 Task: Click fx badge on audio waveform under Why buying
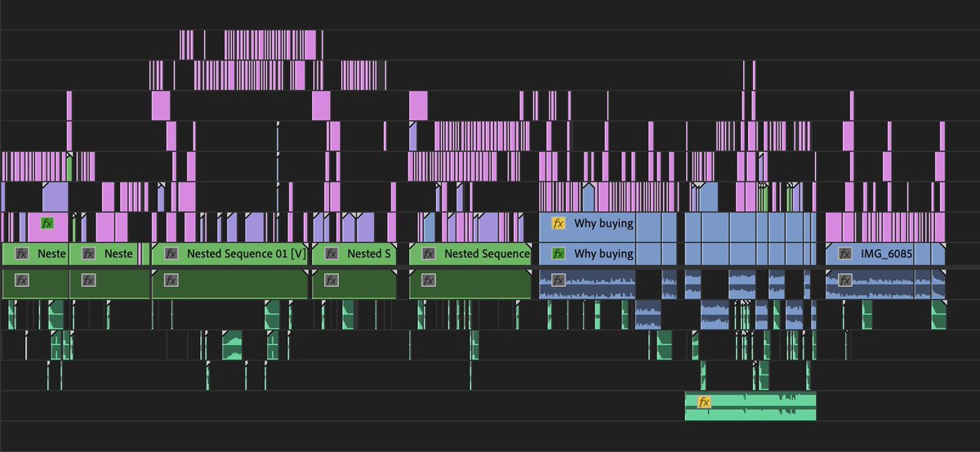coord(559,280)
